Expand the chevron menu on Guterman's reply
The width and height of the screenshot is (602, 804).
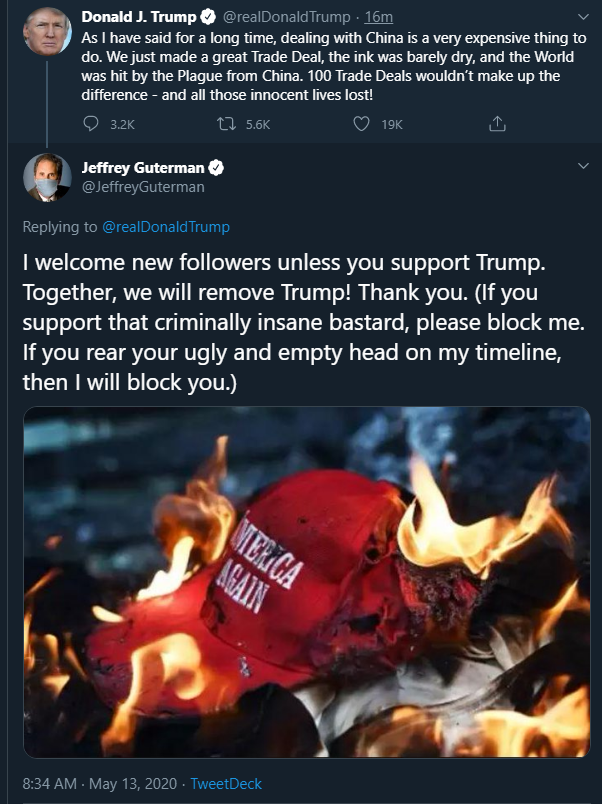[583, 166]
